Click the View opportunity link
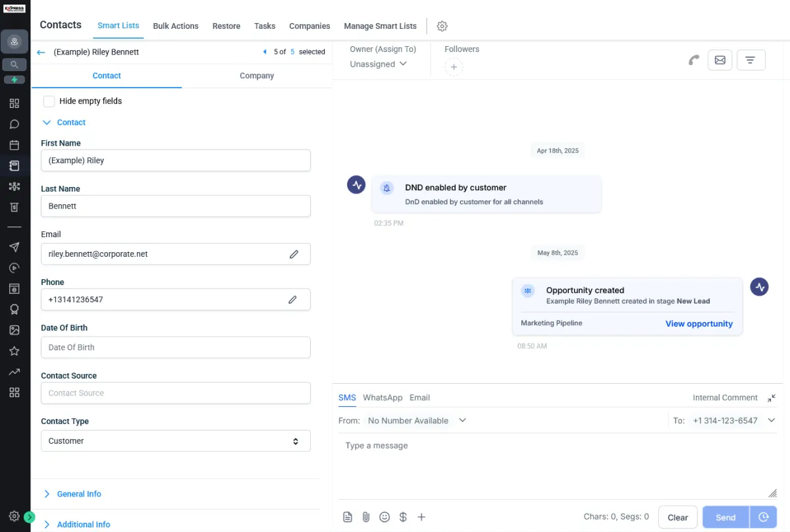The image size is (790, 532). [698, 324]
